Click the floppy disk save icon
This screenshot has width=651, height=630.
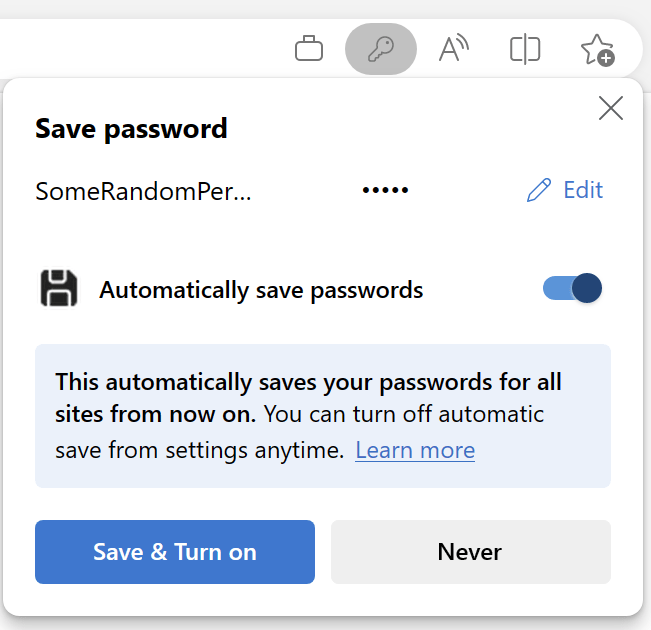(58, 289)
